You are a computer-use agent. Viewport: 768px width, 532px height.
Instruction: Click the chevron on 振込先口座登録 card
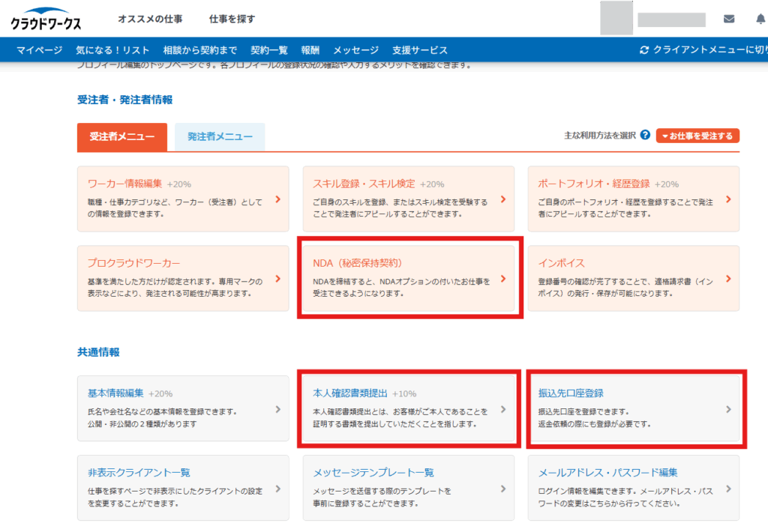[x=728, y=409]
